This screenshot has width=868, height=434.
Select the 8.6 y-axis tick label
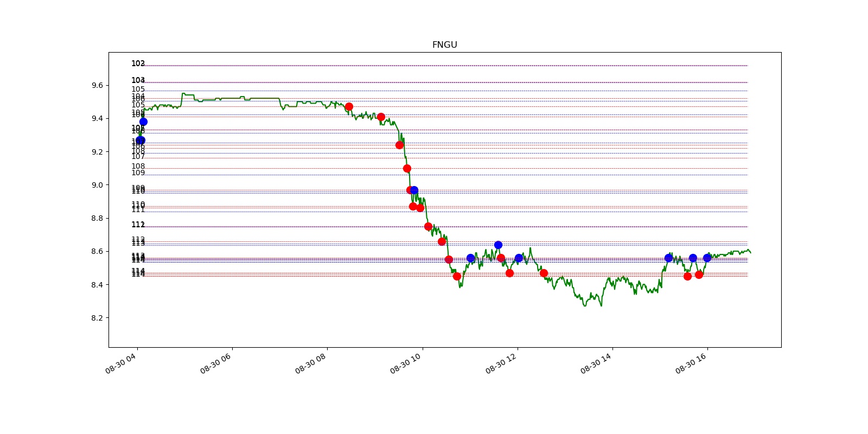[x=97, y=252]
